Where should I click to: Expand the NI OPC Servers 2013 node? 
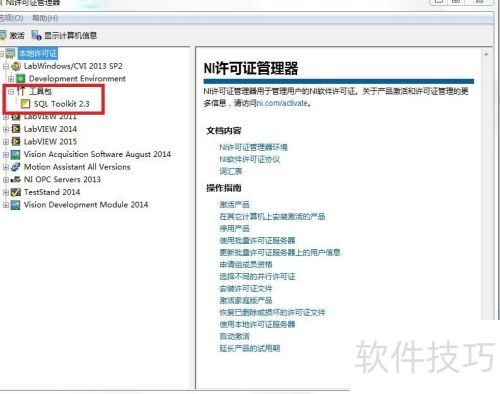point(6,180)
